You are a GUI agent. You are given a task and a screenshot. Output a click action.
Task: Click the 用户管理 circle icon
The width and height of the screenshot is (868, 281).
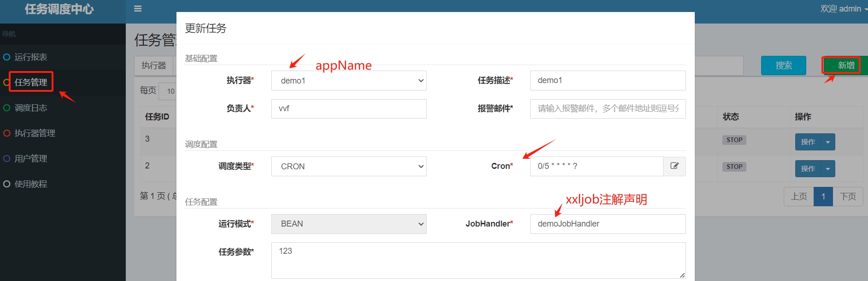click(6, 159)
